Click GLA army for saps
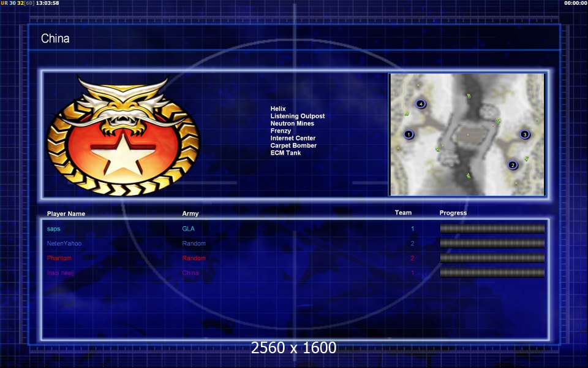Image resolution: width=588 pixels, height=368 pixels. (188, 229)
